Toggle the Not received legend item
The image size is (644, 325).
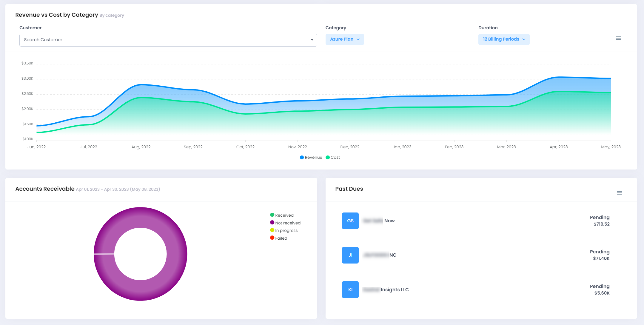[x=285, y=223]
